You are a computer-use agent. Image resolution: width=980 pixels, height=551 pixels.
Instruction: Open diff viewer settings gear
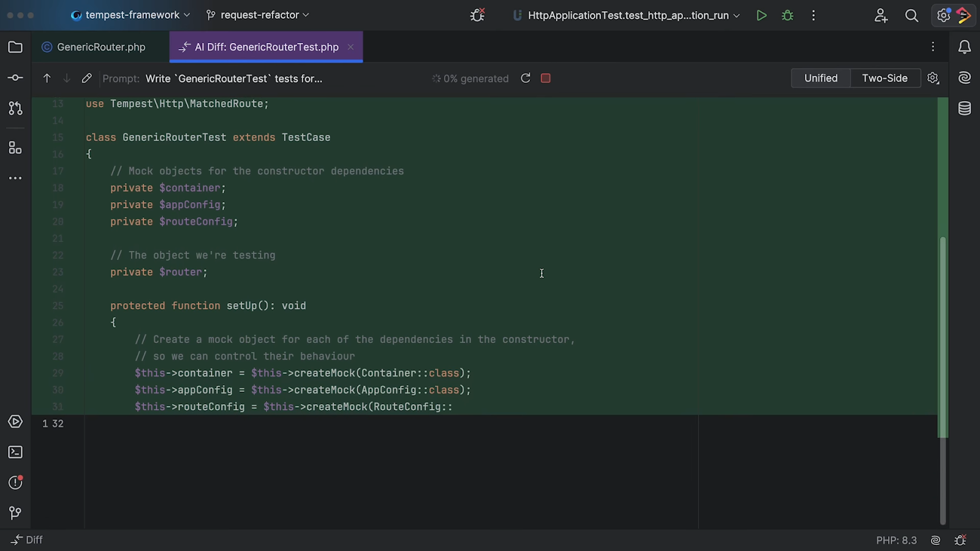coord(933,78)
